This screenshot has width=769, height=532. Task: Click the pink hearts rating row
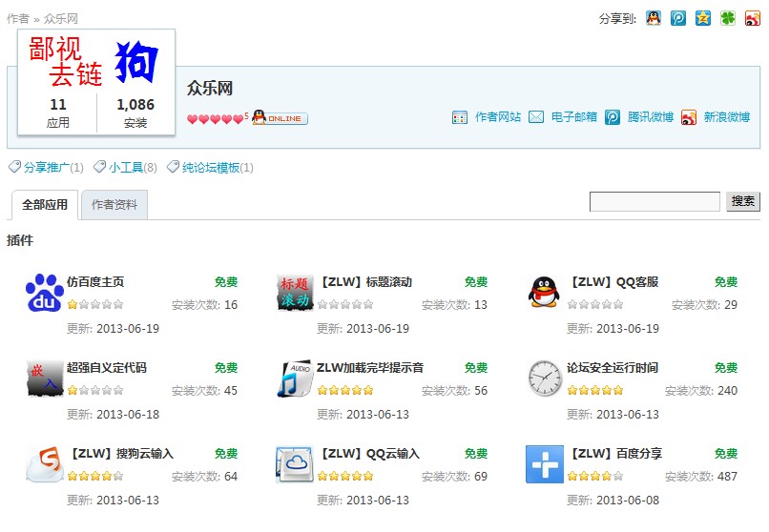click(x=218, y=118)
